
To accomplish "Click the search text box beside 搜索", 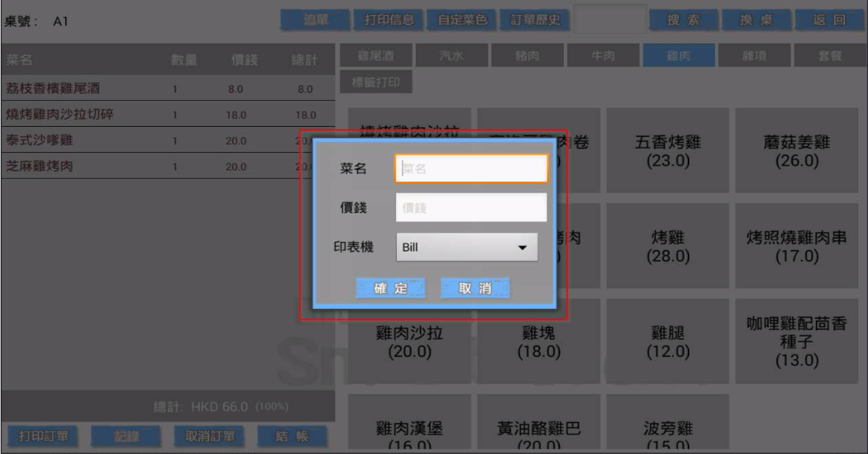I will [x=610, y=20].
